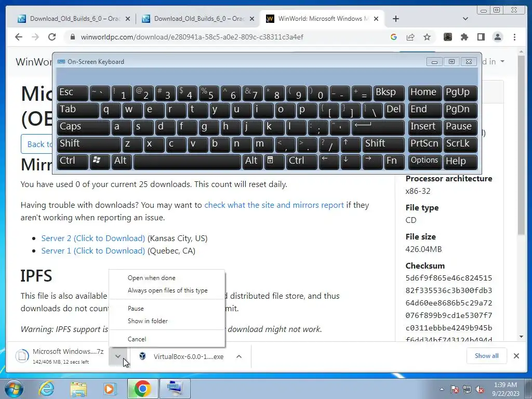The height and width of the screenshot is (399, 532).
Task: Click the Help key on keyboard
Action: (460, 161)
